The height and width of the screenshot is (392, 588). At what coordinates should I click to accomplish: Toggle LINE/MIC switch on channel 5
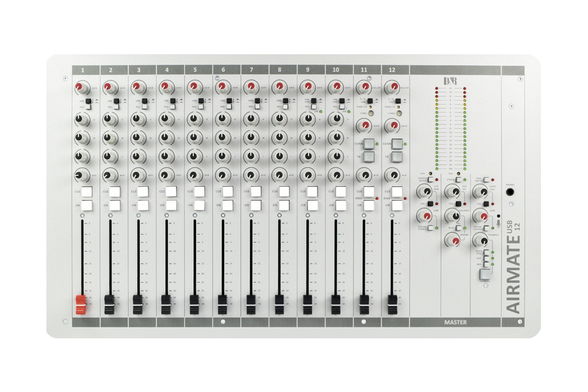click(x=201, y=101)
